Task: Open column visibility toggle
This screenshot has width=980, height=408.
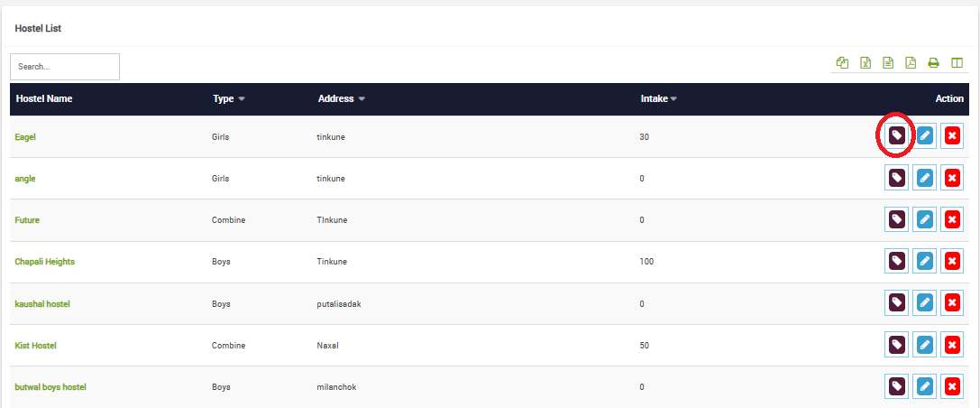Action: coord(957,63)
